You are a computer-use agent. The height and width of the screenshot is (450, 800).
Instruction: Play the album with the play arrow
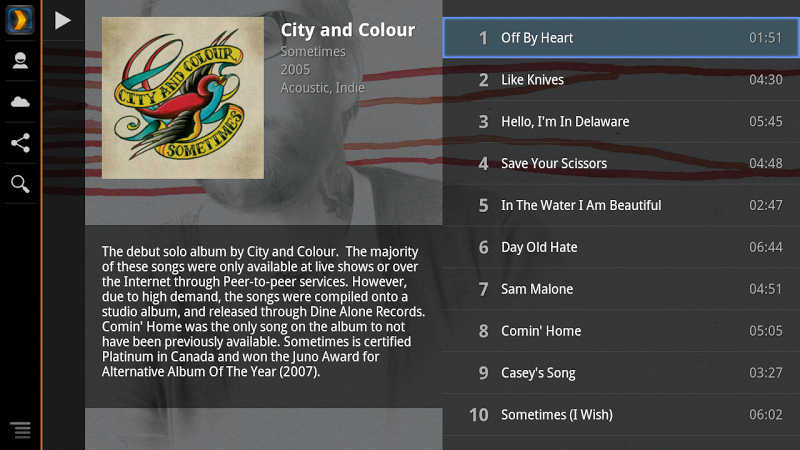(x=63, y=20)
